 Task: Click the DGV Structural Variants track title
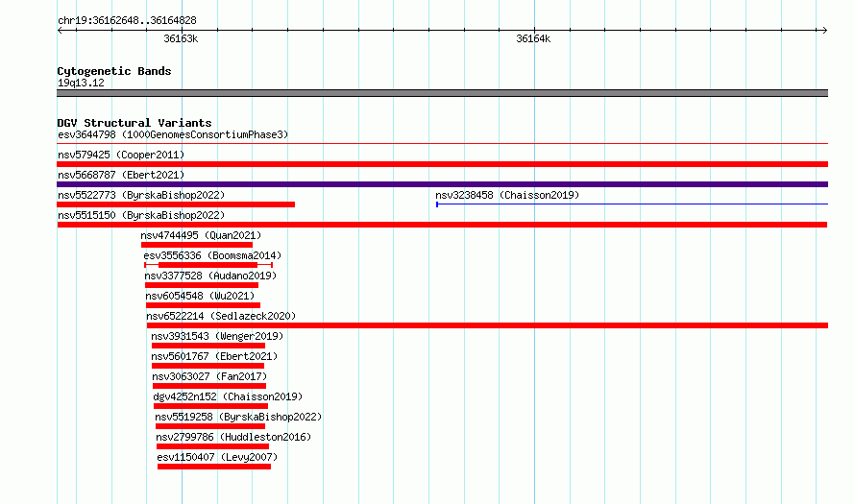point(134,123)
